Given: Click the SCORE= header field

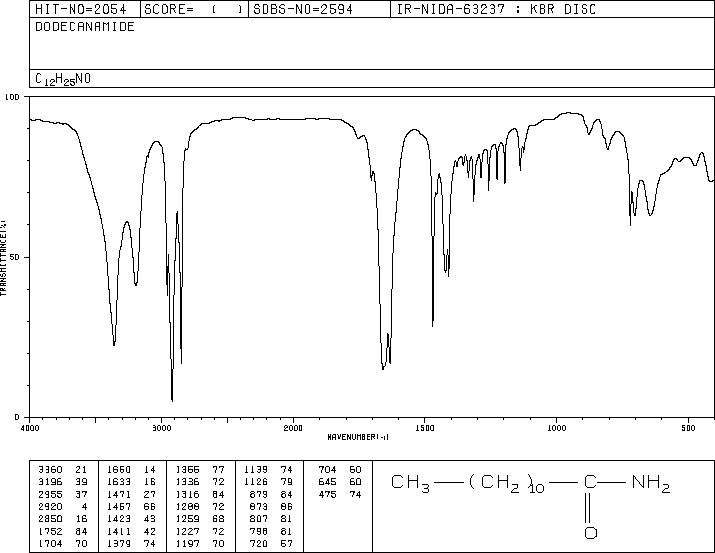Looking at the screenshot, I should [194, 10].
